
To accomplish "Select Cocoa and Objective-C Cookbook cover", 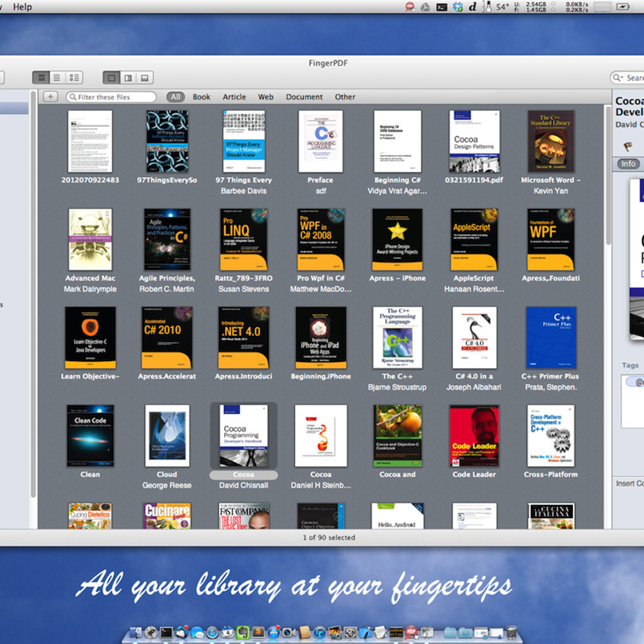I will click(x=397, y=435).
